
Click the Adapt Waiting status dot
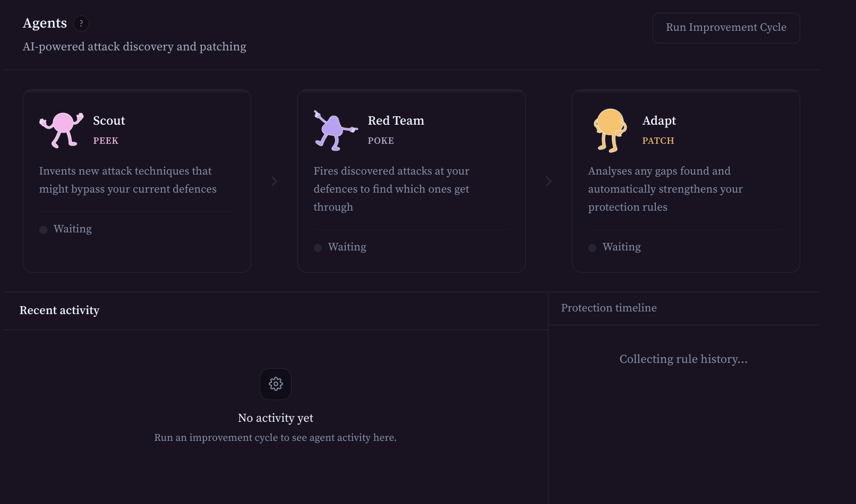[593, 248]
